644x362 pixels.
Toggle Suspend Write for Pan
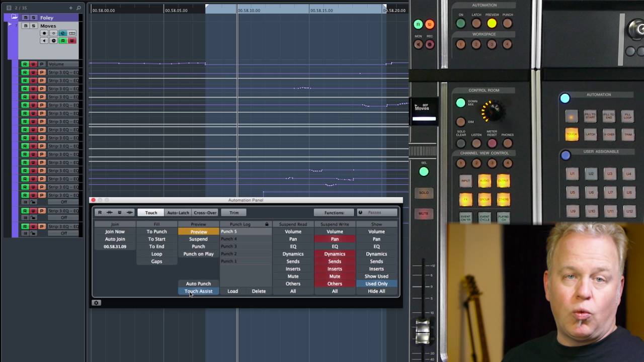click(x=335, y=239)
